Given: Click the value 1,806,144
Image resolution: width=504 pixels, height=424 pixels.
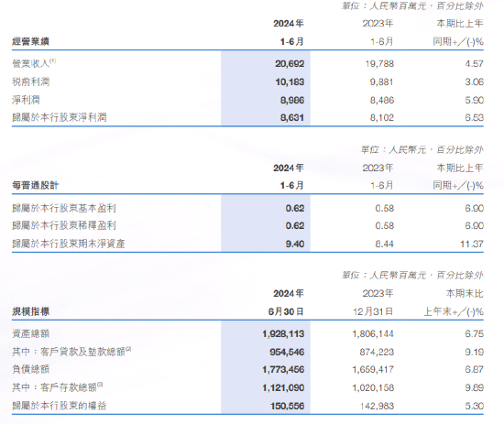Looking at the screenshot, I should [x=373, y=334].
